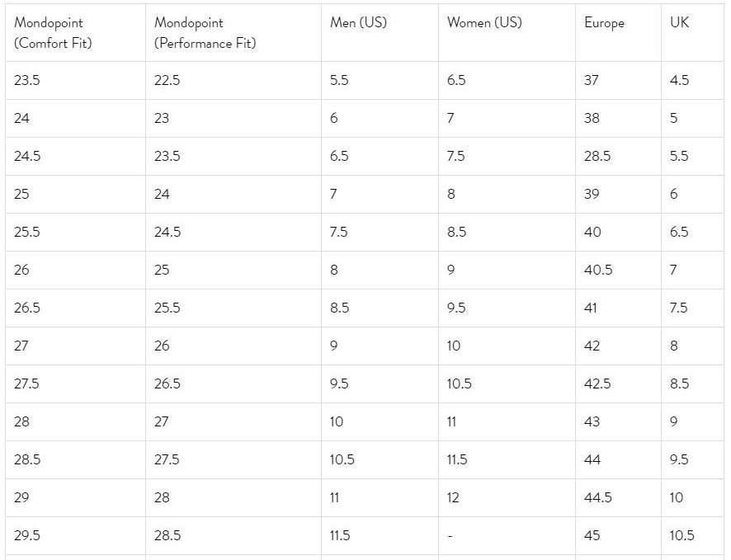The height and width of the screenshot is (560, 731).
Task: Click the Men (US) size 11.5 cell
Action: tap(340, 535)
